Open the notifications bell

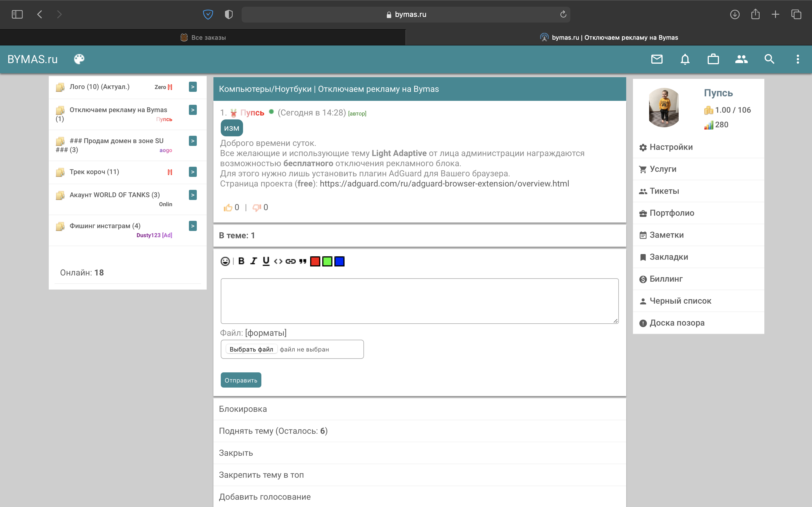685,59
